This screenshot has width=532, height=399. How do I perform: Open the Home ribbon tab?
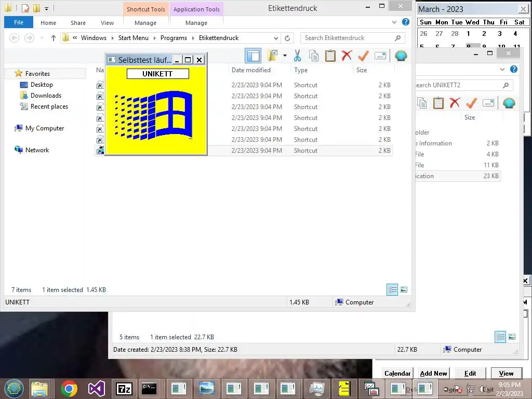coord(48,23)
